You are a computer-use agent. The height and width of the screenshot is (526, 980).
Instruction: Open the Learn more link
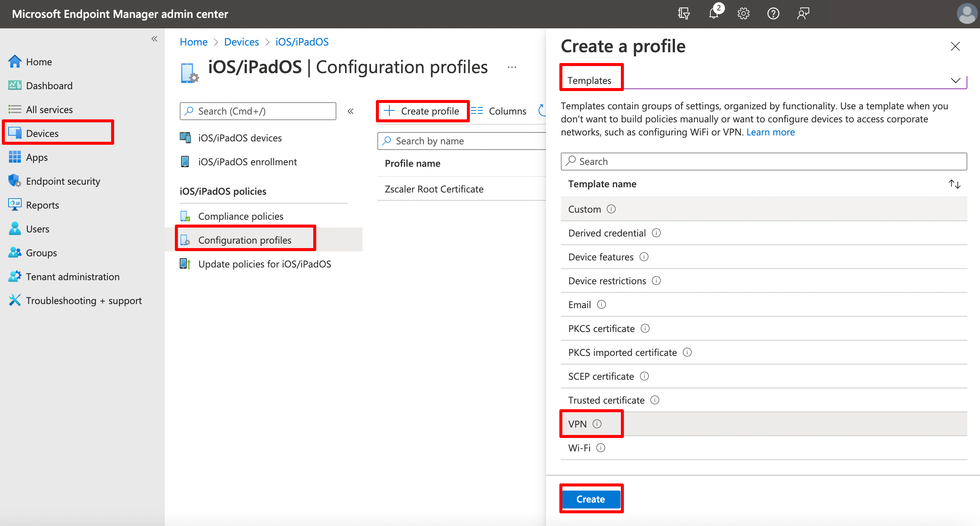click(x=771, y=132)
